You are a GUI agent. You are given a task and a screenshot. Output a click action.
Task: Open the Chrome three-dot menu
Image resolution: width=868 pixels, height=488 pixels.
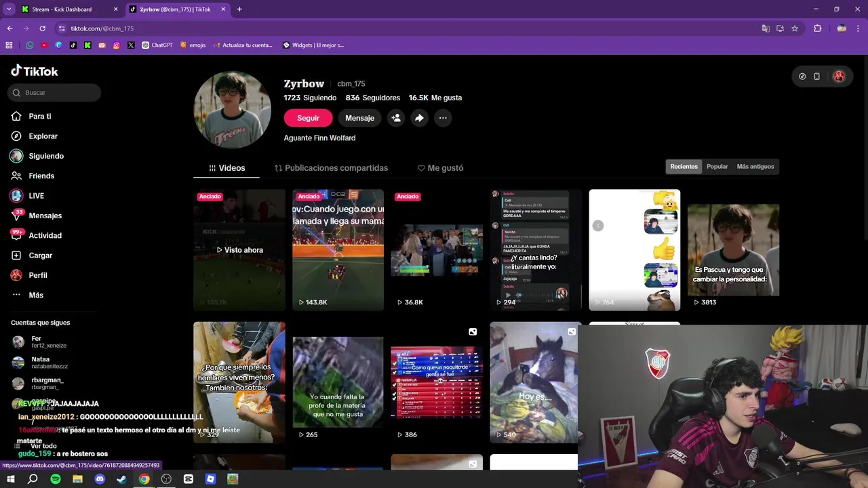[x=859, y=28]
